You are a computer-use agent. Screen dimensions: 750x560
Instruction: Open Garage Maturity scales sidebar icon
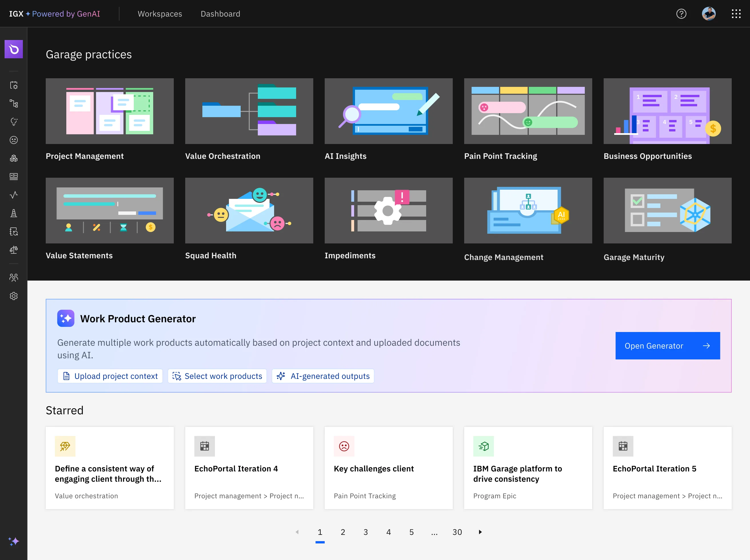click(13, 250)
